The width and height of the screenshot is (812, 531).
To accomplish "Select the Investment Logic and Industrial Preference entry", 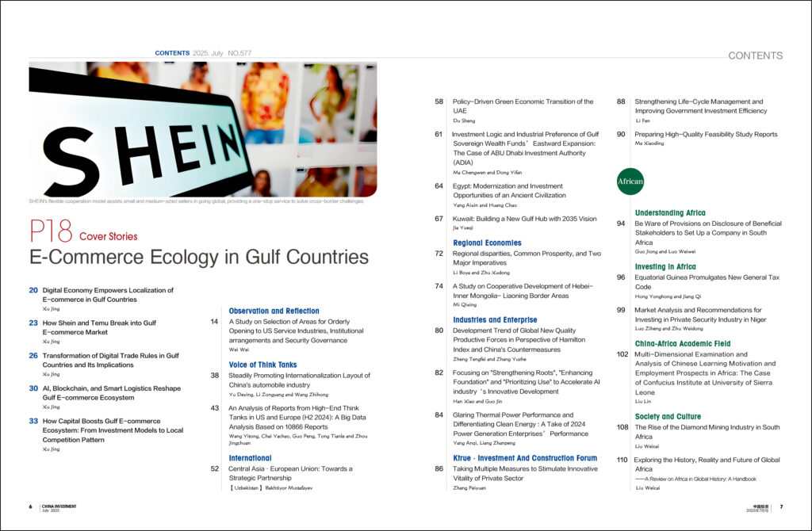I will coord(526,148).
